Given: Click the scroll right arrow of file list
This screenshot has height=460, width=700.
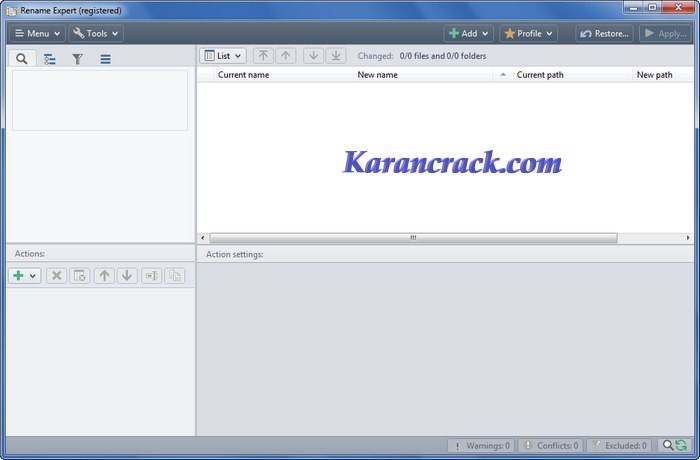Looking at the screenshot, I should [x=688, y=238].
